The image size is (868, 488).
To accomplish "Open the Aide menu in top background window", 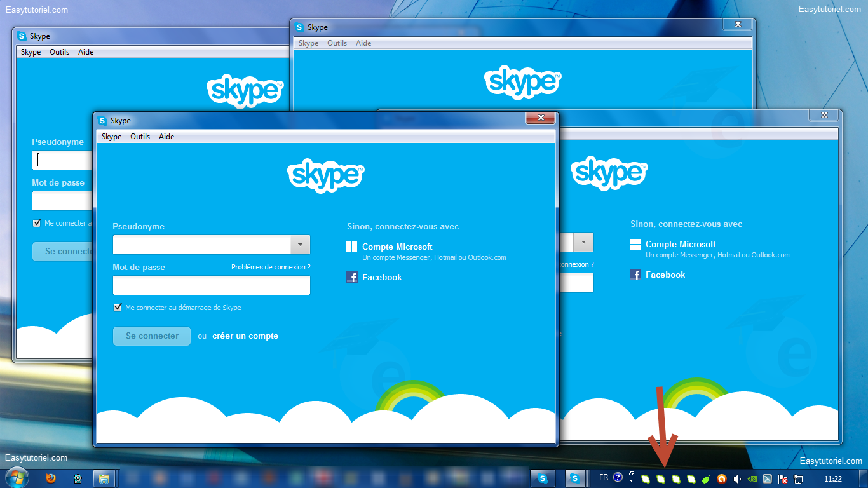I will point(363,43).
